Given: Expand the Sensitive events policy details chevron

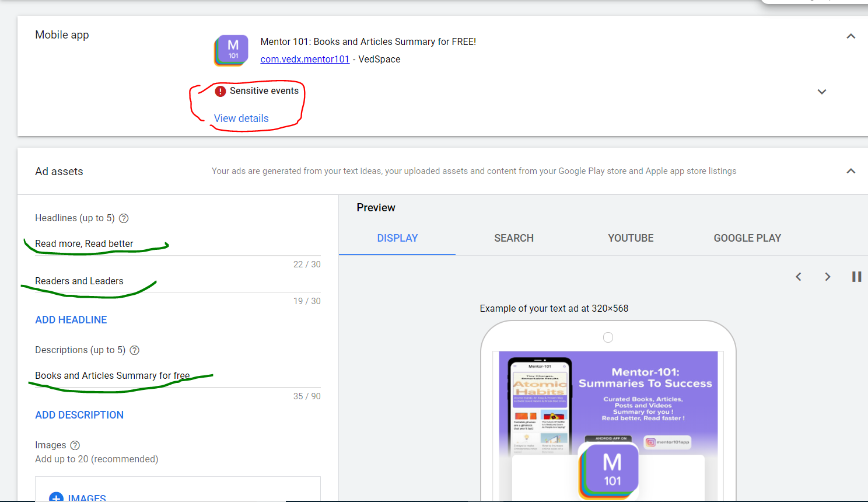Looking at the screenshot, I should [821, 92].
